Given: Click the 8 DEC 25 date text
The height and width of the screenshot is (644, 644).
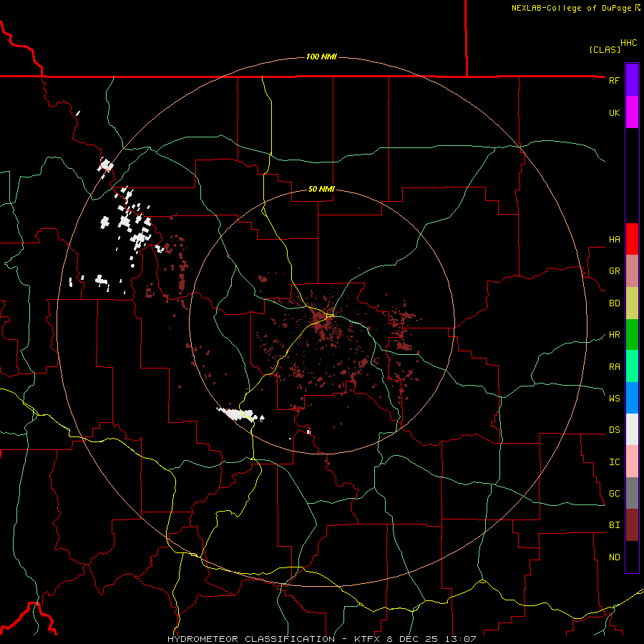Looking at the screenshot, I should point(413,639).
